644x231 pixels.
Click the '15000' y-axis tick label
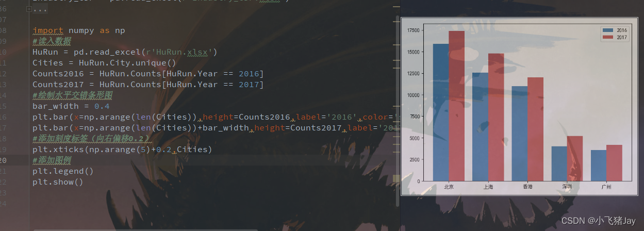414,52
